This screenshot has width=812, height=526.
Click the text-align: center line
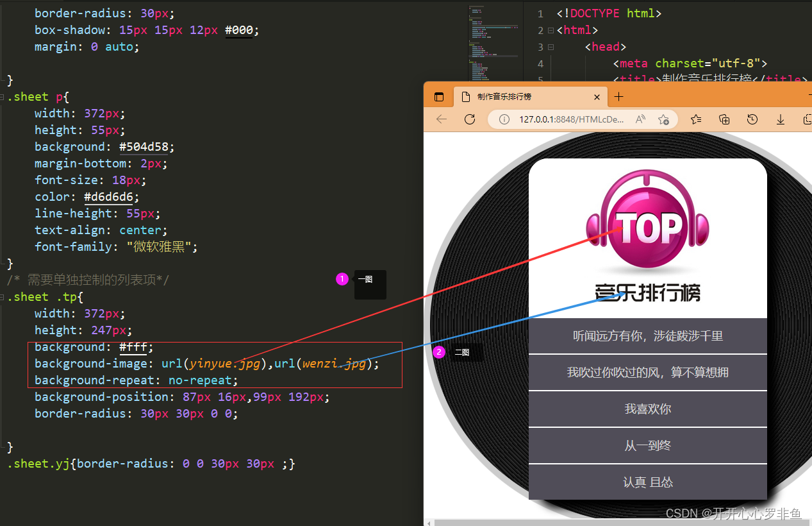point(101,230)
